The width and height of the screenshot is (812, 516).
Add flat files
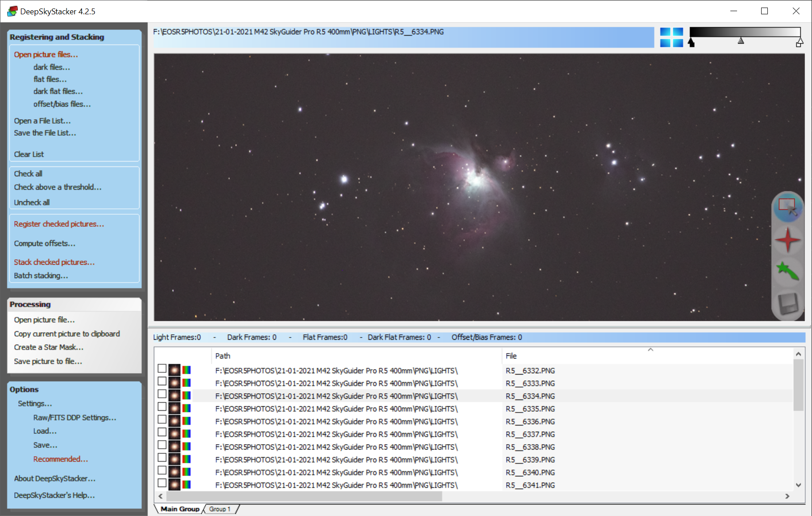pyautogui.click(x=50, y=79)
